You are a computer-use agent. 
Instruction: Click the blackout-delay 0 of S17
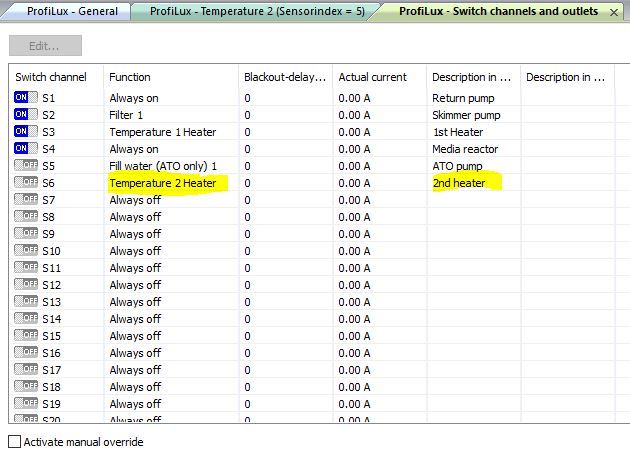(247, 370)
